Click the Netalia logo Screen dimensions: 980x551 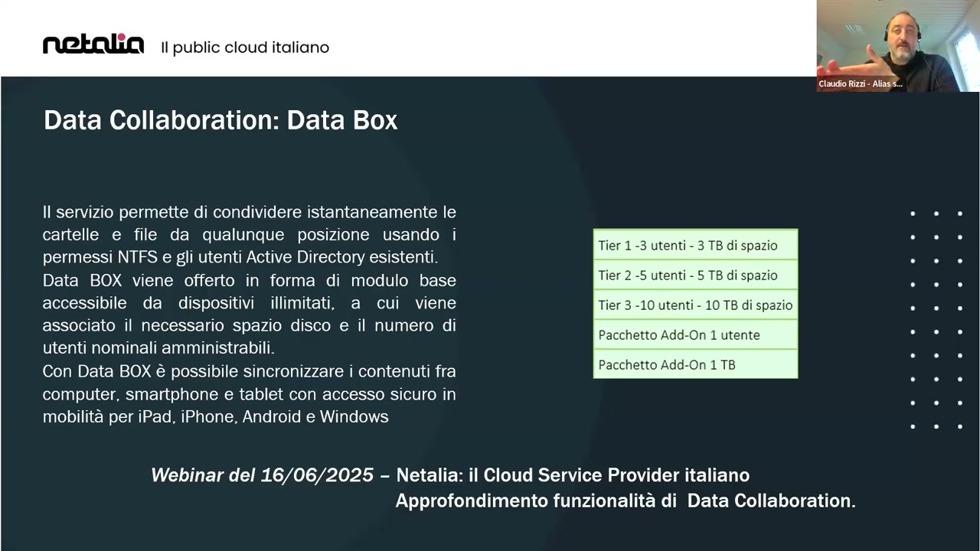93,45
